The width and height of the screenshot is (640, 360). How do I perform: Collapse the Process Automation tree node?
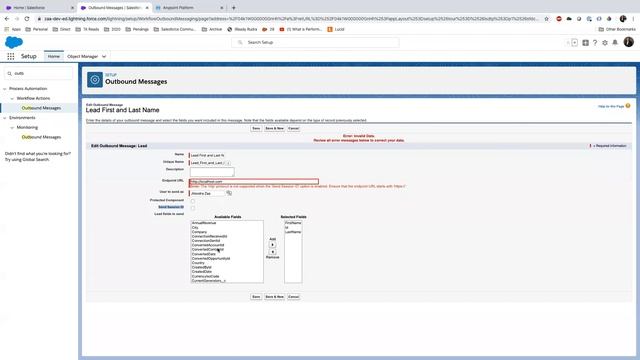pos(5,89)
